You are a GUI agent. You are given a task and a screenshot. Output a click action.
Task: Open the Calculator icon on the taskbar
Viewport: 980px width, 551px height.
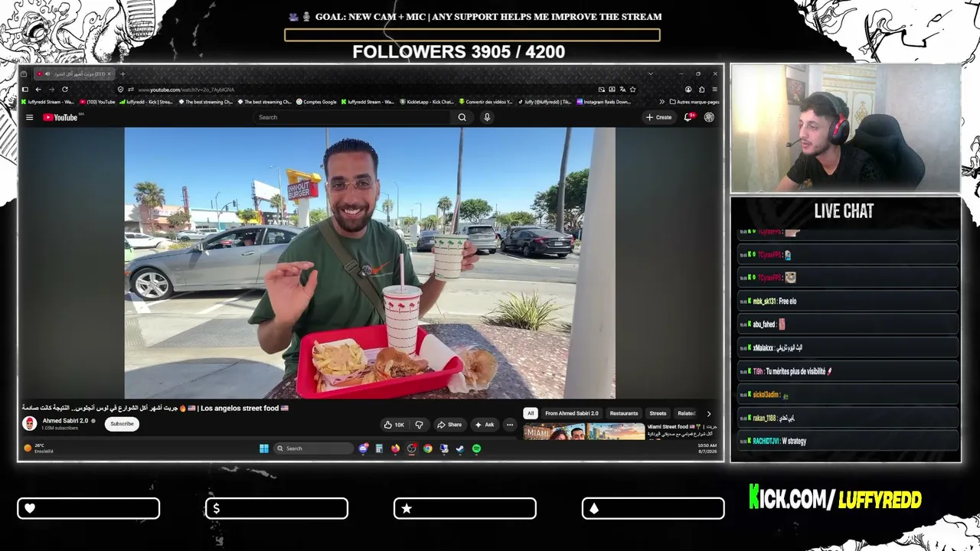(x=379, y=448)
